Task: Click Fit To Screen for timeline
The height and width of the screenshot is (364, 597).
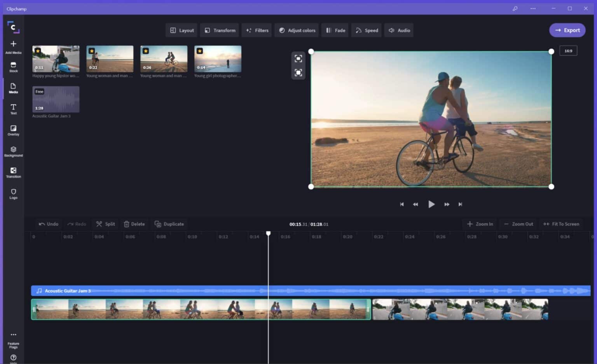Action: coord(561,224)
